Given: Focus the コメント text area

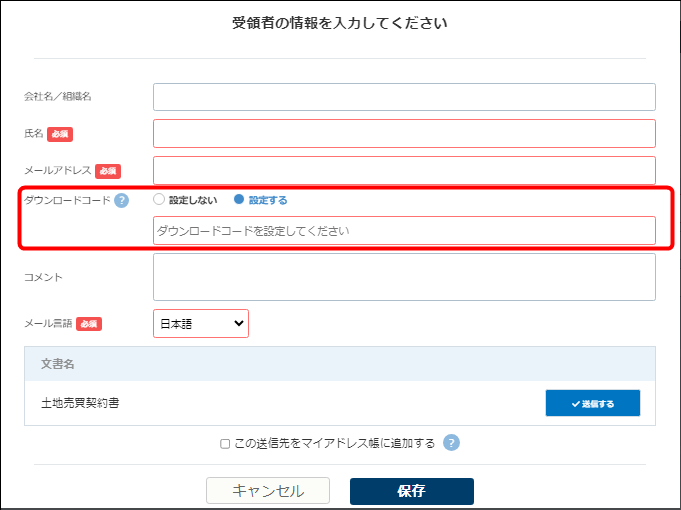Looking at the screenshot, I should coord(404,277).
